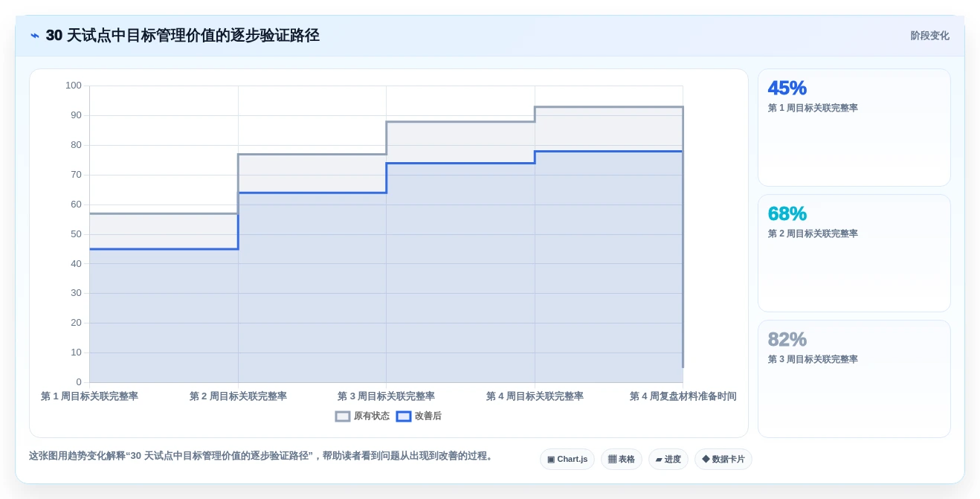Click the 进度 tag's bar icon

coord(659,460)
